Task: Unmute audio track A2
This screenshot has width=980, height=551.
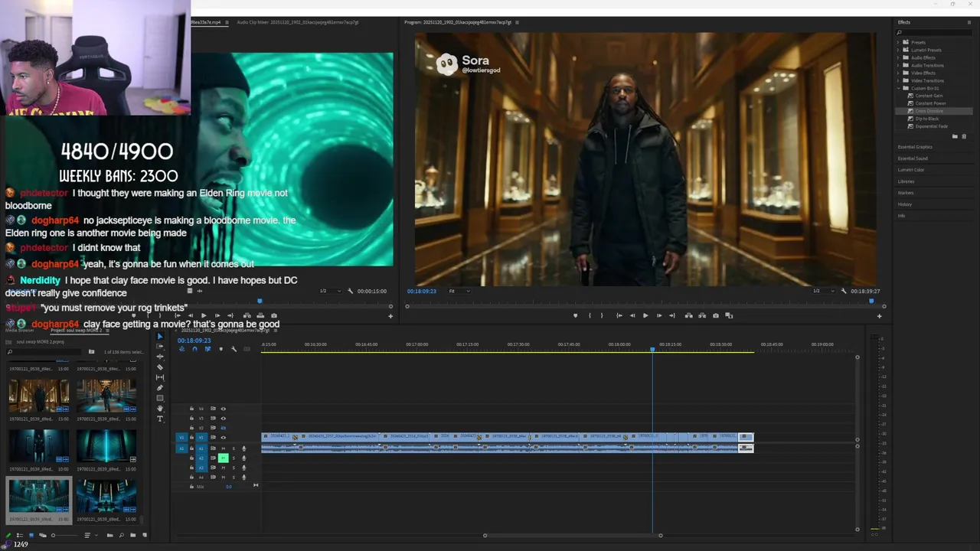Action: coord(224,458)
